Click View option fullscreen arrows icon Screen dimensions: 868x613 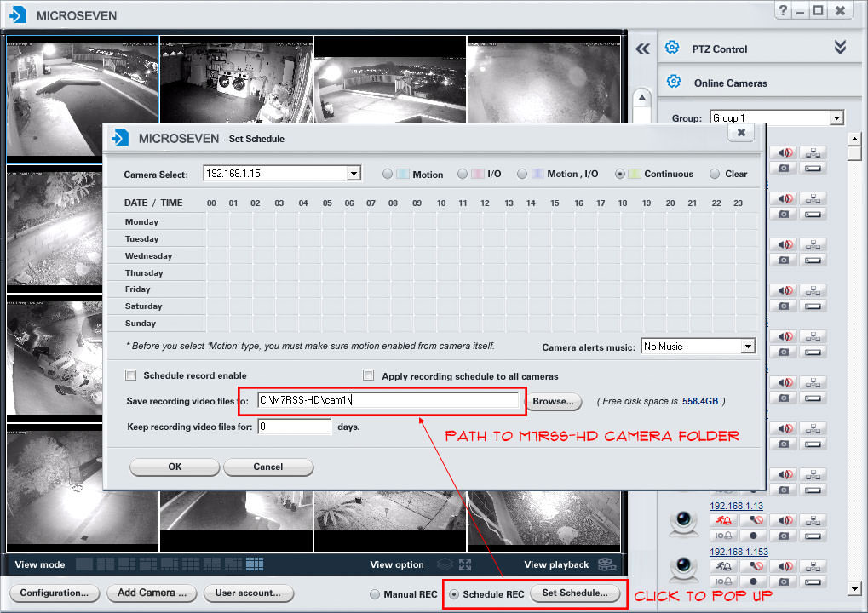pos(465,564)
